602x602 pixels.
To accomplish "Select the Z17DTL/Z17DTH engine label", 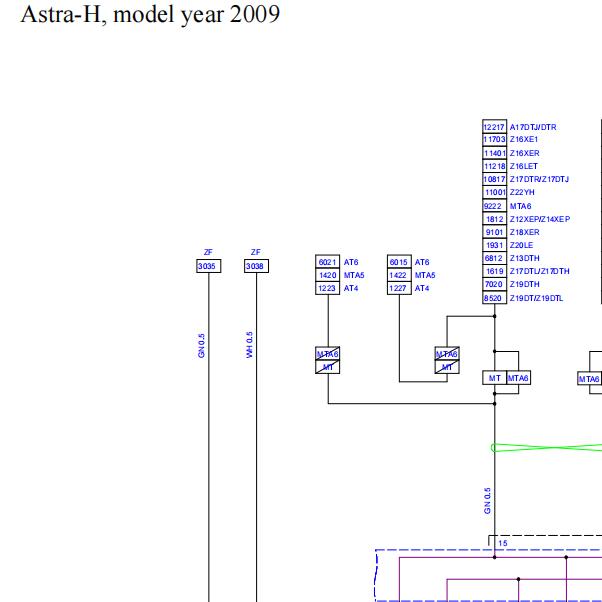I will click(x=539, y=271).
